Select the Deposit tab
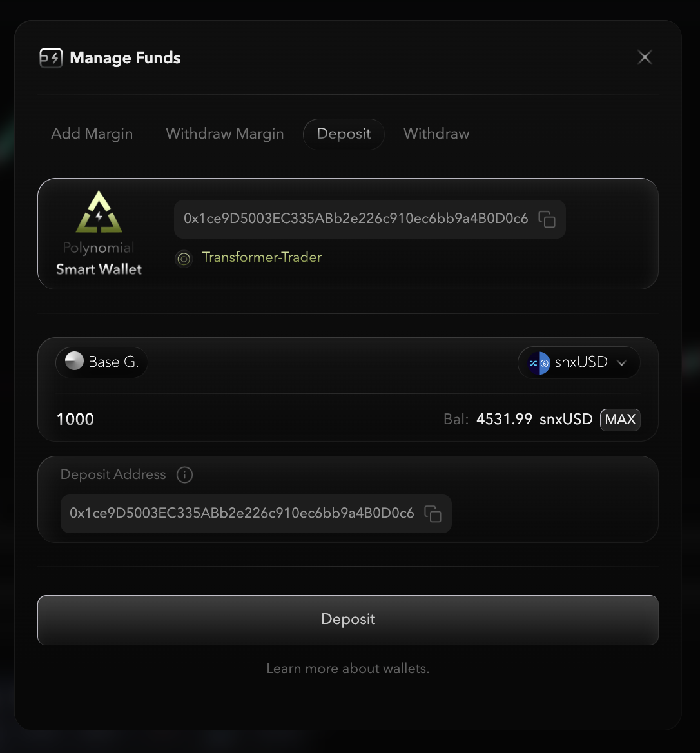 coord(344,133)
